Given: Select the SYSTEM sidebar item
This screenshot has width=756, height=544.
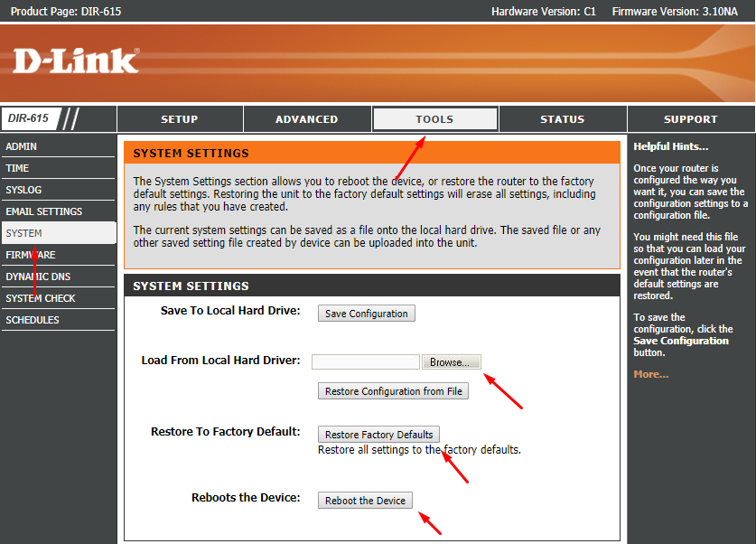Looking at the screenshot, I should pyautogui.click(x=58, y=233).
